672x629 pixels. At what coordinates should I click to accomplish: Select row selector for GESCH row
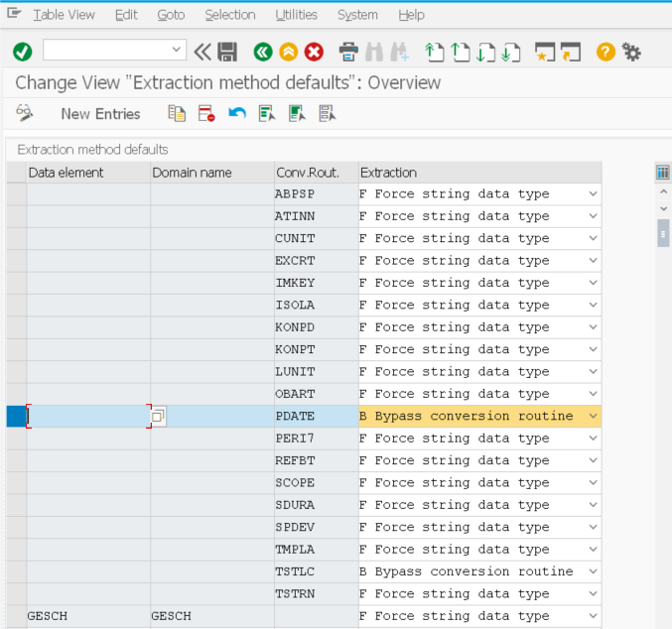tap(16, 616)
